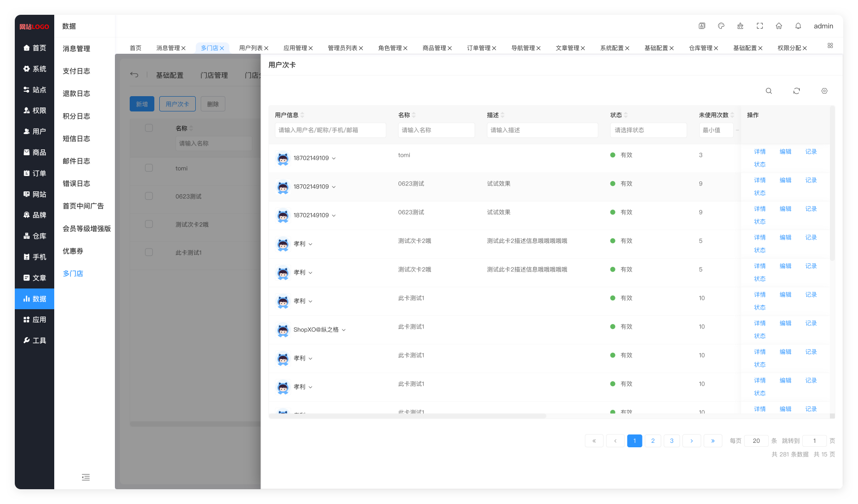Click the tab grid icon at far right
The height and width of the screenshot is (504, 858).
coord(830,46)
